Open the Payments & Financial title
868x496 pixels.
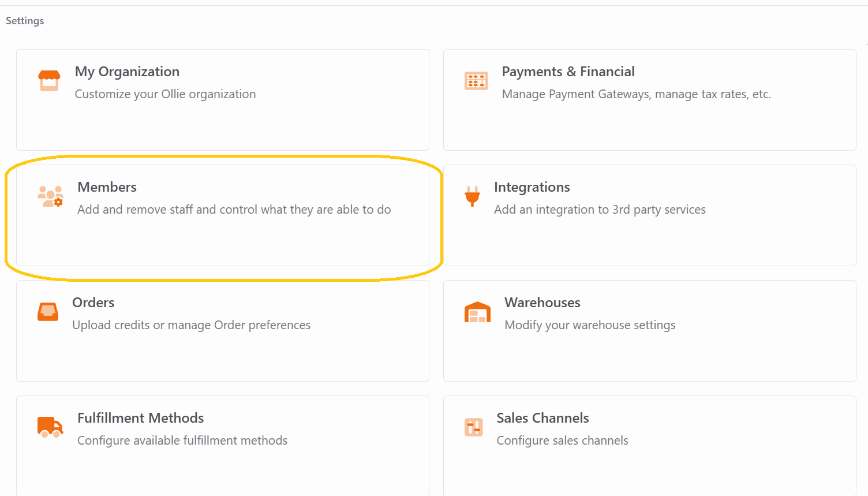pyautogui.click(x=568, y=72)
